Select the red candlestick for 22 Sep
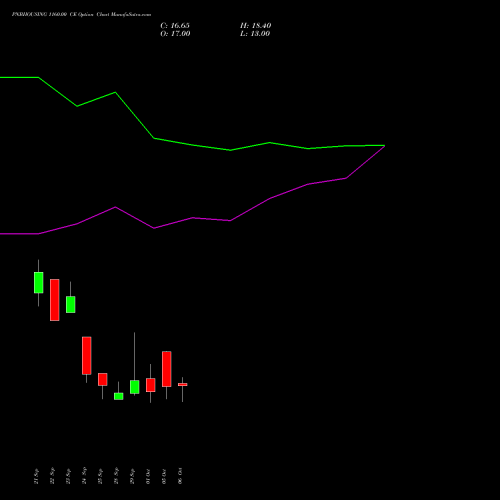This screenshot has height=500, width=500. click(x=55, y=300)
